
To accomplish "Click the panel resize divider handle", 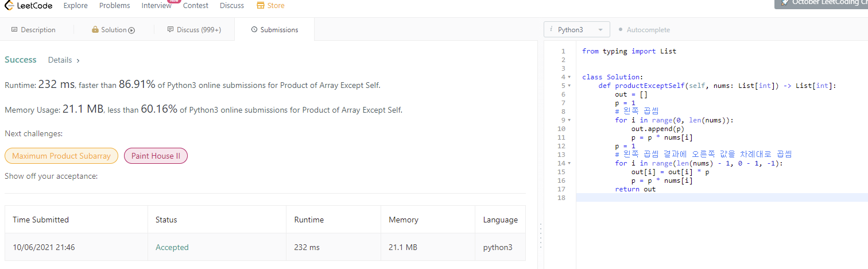I will tap(540, 236).
